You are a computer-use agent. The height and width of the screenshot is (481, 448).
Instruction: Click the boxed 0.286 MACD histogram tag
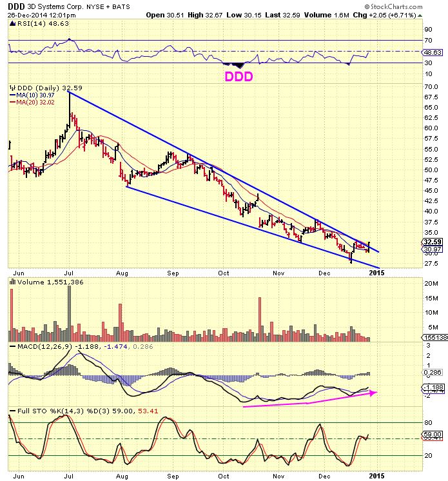pos(433,372)
